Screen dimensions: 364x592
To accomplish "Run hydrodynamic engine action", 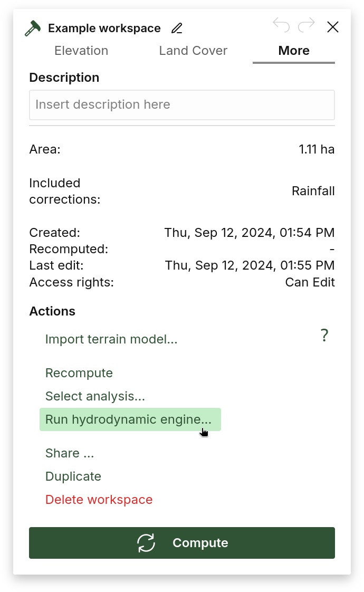I will click(x=128, y=419).
